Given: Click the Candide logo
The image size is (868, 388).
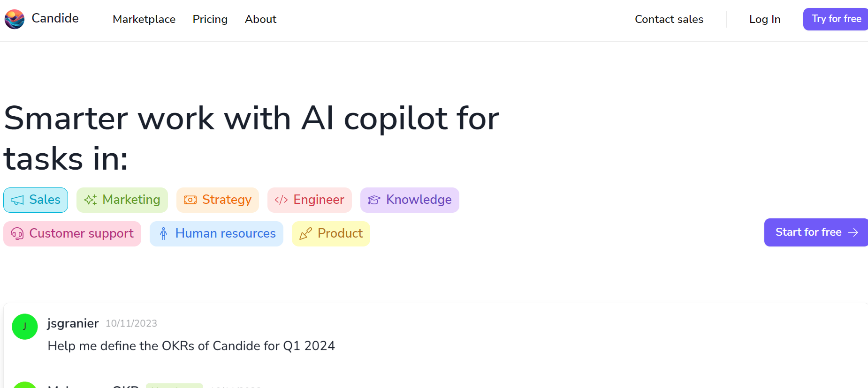Looking at the screenshot, I should (14, 19).
